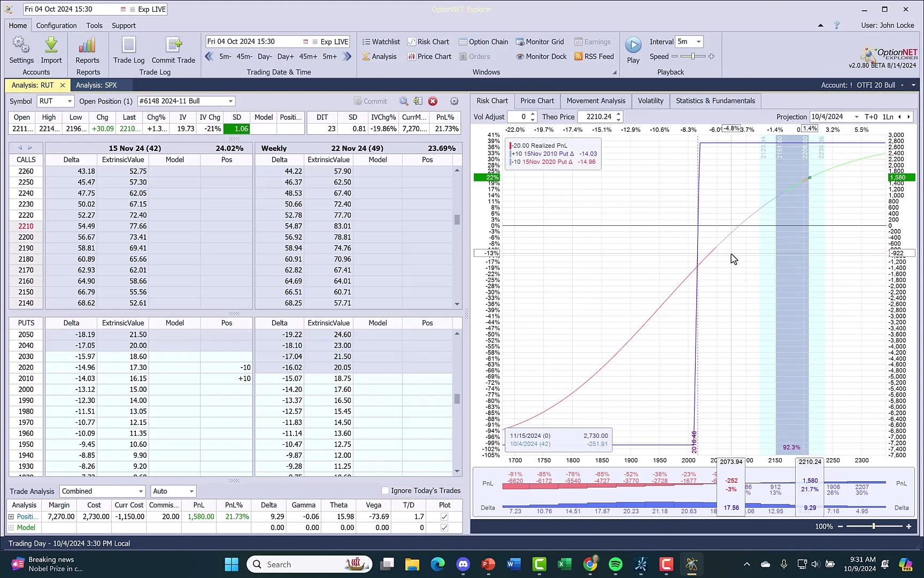Increase playback speed with plus icon
924x578 pixels.
711,56
